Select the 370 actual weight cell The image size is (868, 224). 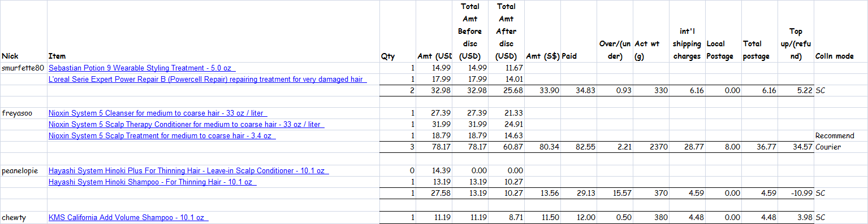click(x=651, y=194)
